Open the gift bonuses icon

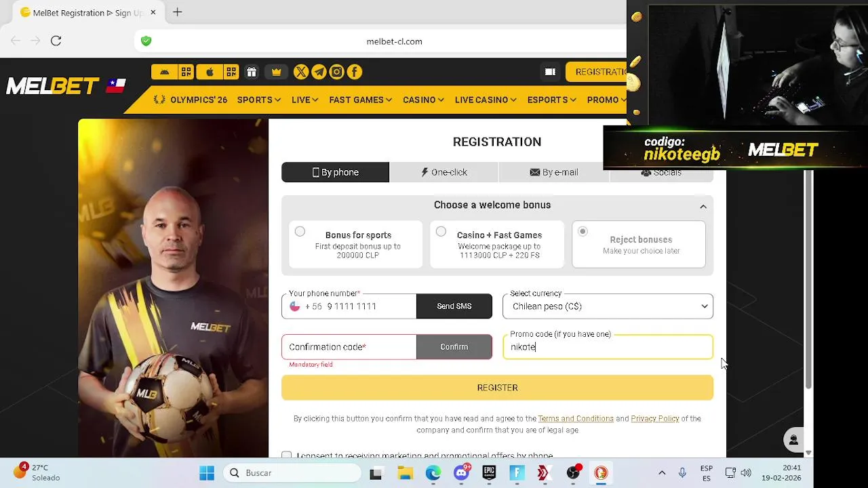pos(252,72)
